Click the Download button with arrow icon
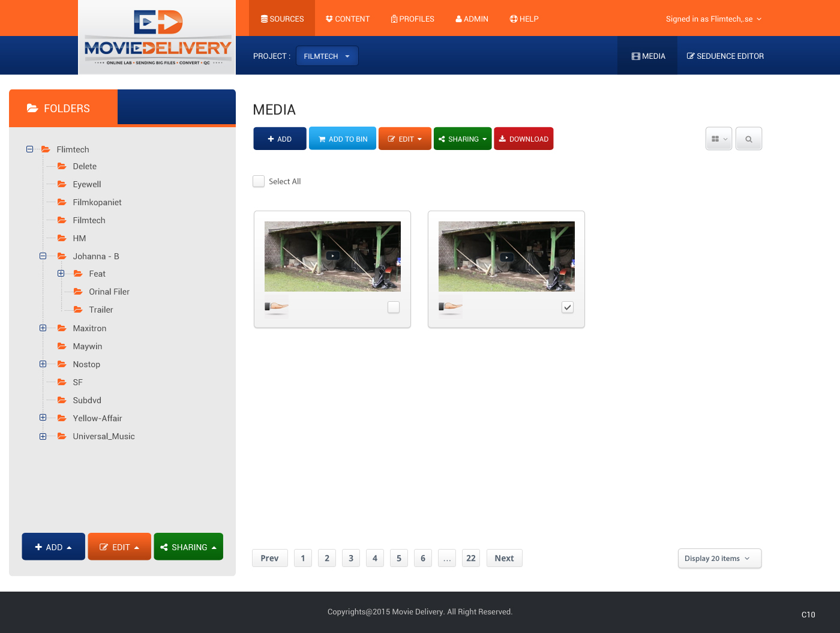Viewport: 840px width, 633px height. pos(523,139)
